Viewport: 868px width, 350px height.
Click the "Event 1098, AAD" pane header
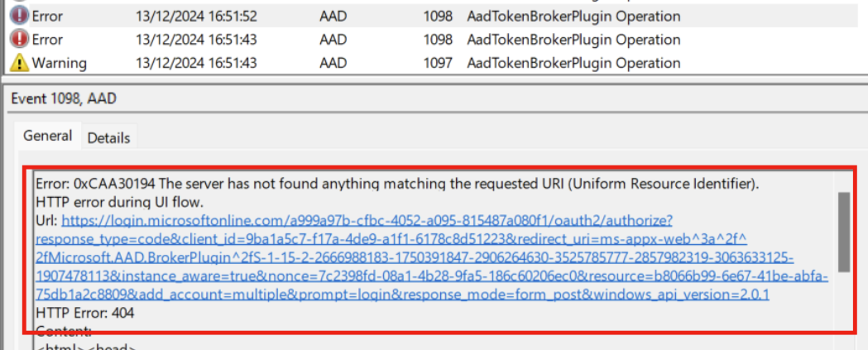(x=63, y=99)
